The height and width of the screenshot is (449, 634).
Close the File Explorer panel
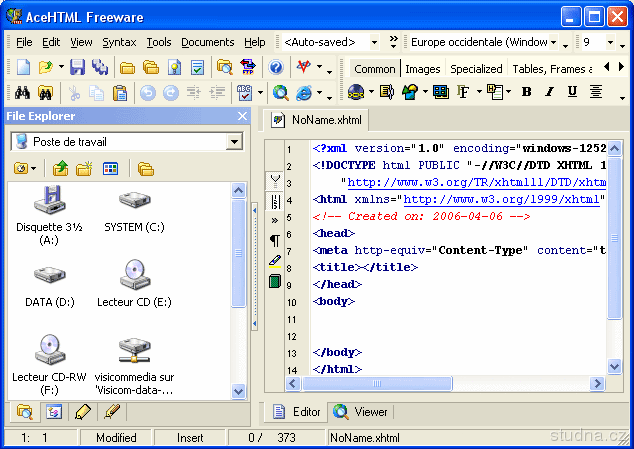pyautogui.click(x=241, y=116)
